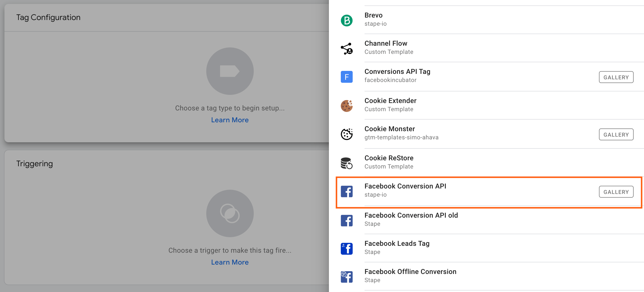
Task: Click the Channel Flow share icon
Action: pos(346,48)
